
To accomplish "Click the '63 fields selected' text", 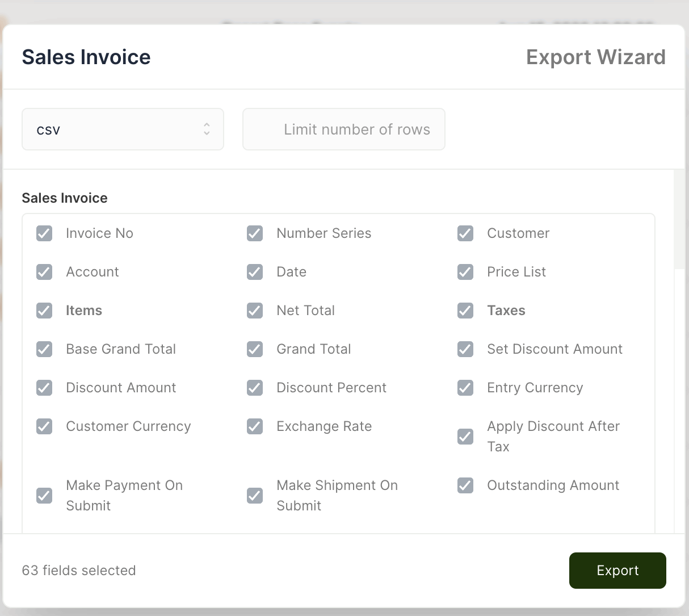I will (x=79, y=571).
